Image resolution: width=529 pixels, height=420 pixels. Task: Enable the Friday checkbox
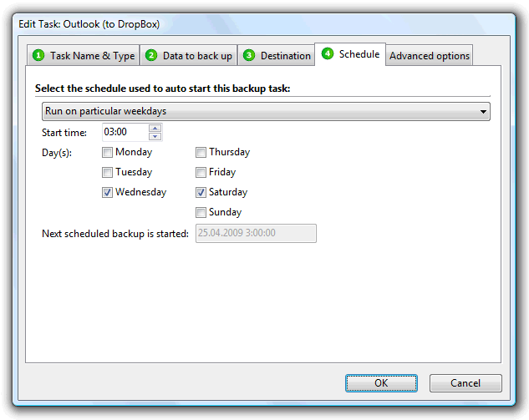tap(201, 173)
